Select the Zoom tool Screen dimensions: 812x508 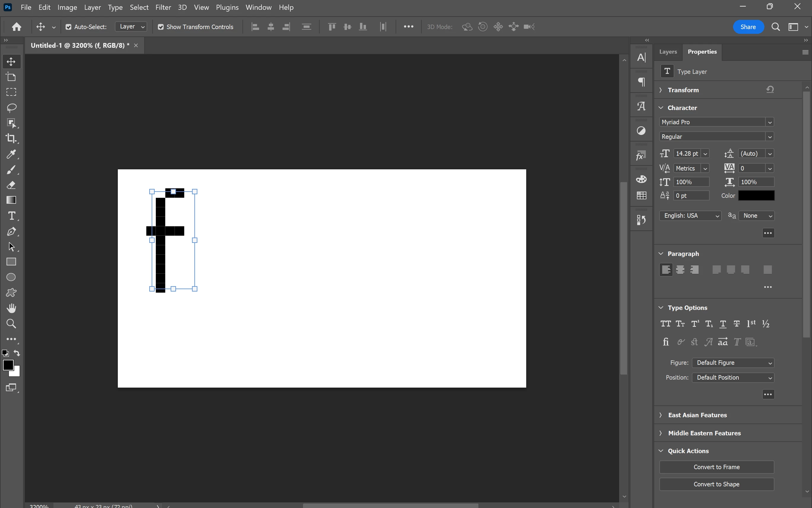(12, 324)
